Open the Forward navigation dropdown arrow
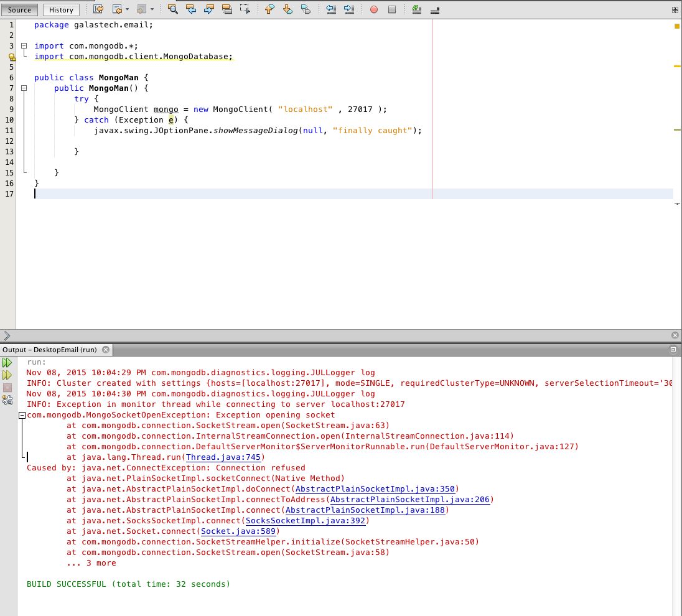 152,9
